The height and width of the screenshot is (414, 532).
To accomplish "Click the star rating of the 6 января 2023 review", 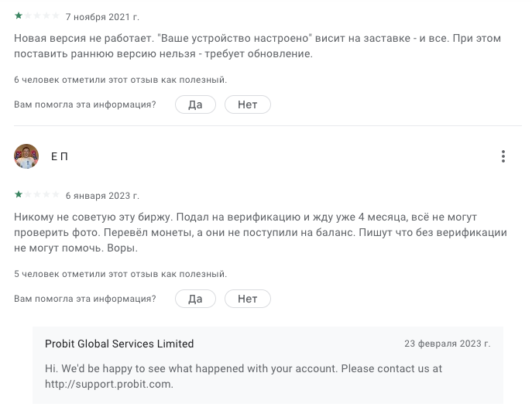I will pos(36,195).
